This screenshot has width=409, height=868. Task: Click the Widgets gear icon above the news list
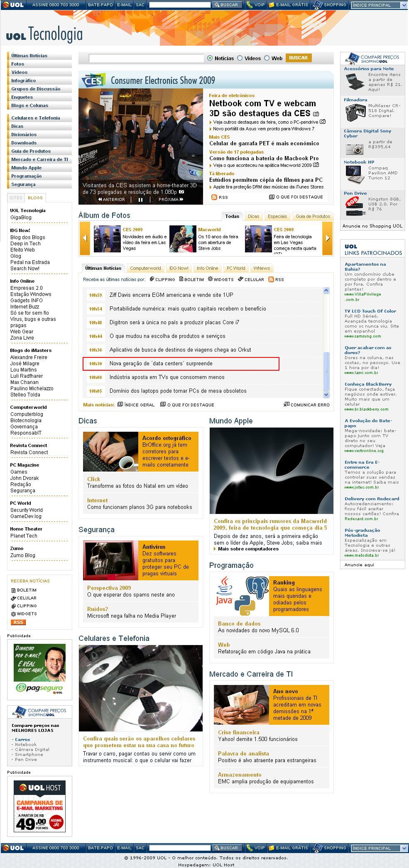[210, 279]
